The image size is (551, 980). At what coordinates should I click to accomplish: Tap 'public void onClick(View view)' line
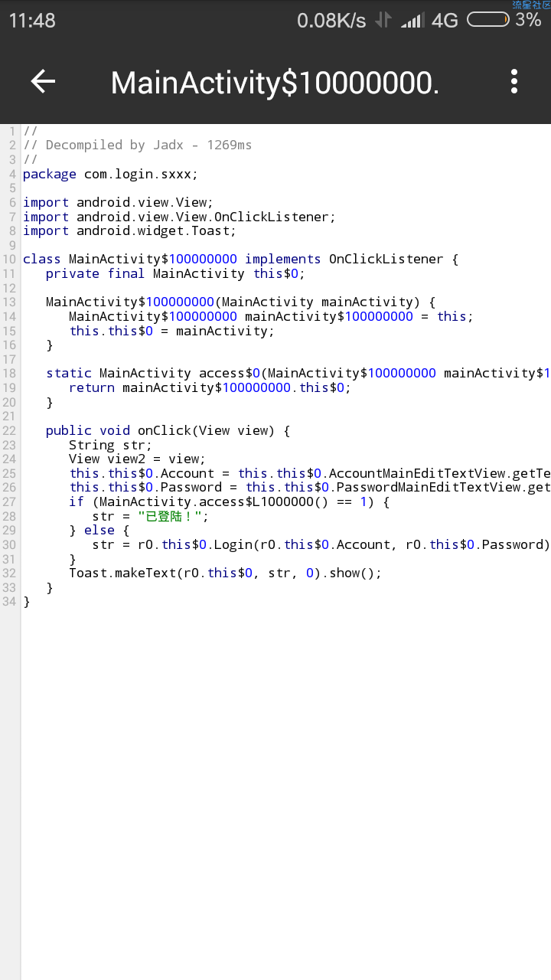pos(168,431)
